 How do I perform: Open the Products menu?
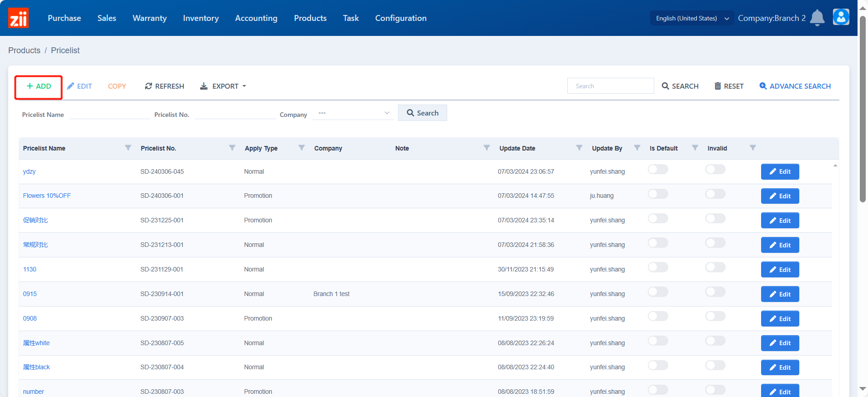coord(310,18)
